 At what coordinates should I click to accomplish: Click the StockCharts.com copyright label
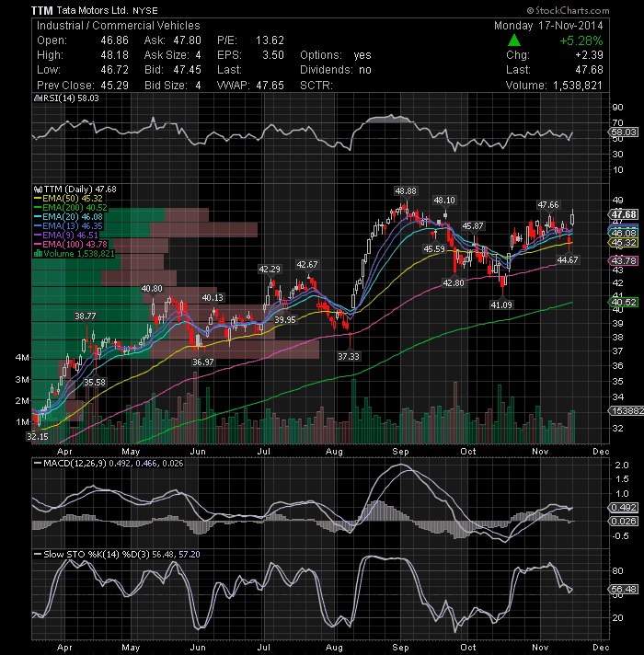tap(568, 10)
